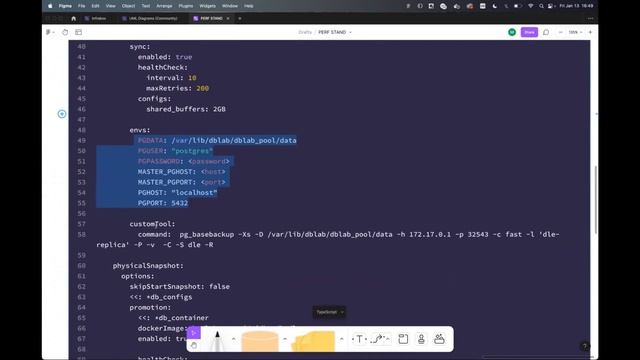Screen dimensions: 640x360
Task: Select the Text tool
Action: click(x=359, y=339)
